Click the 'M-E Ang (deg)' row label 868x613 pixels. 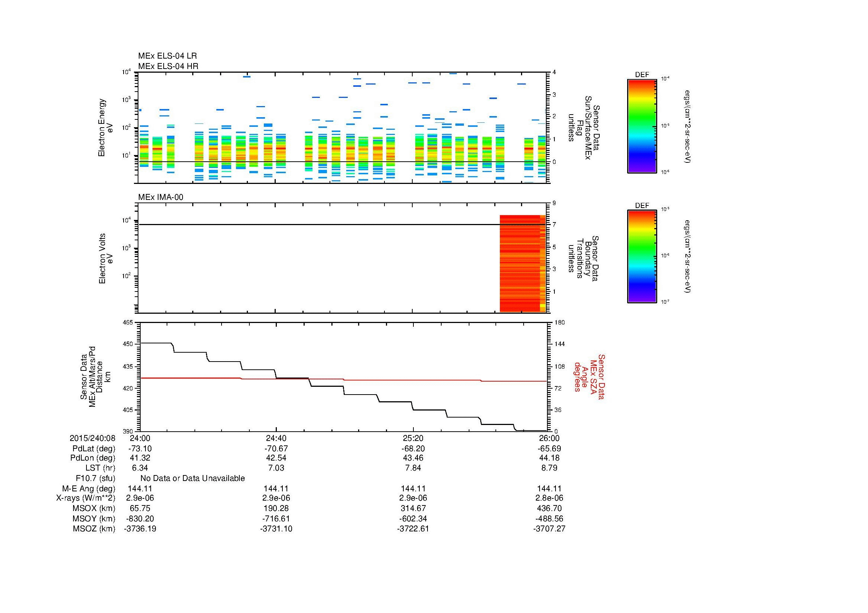tap(89, 489)
